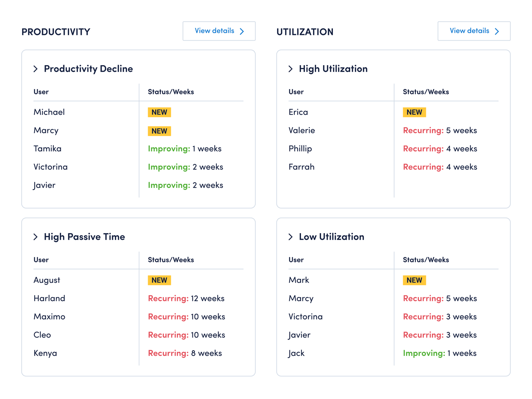Click NEW badge next to Mark
This screenshot has height=399, width=532.
tap(414, 280)
